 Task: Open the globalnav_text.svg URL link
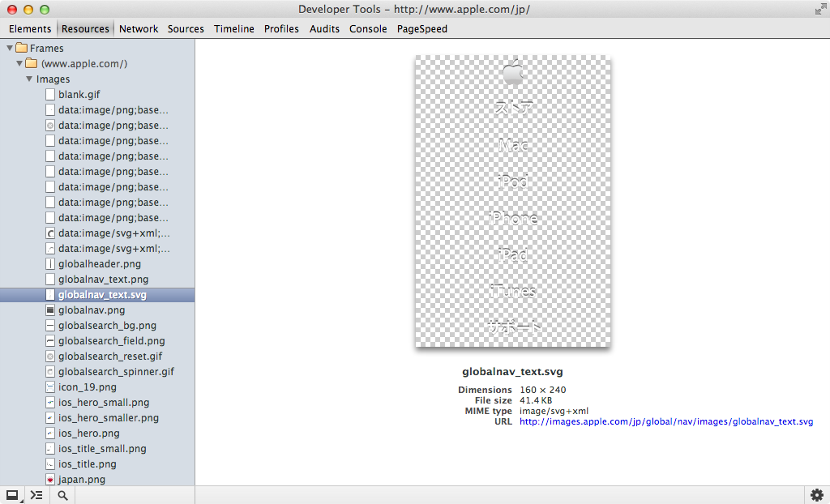(666, 422)
